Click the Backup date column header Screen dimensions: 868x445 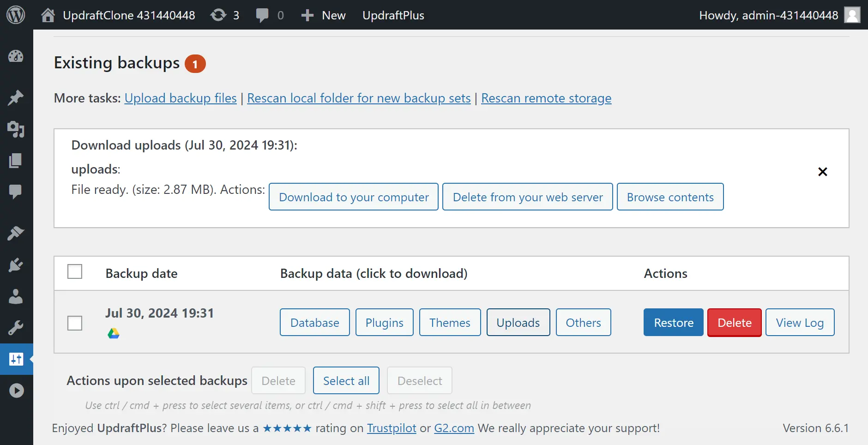(x=141, y=274)
